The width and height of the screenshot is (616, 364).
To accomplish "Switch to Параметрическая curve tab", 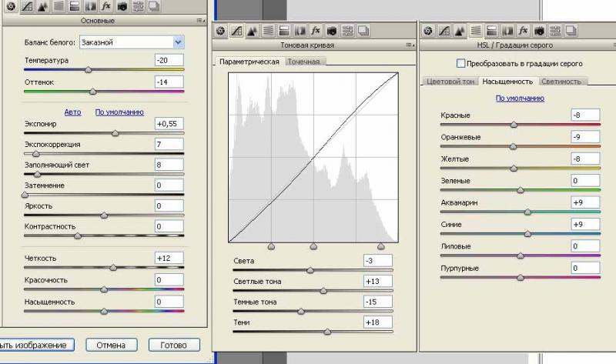I will pyautogui.click(x=249, y=62).
